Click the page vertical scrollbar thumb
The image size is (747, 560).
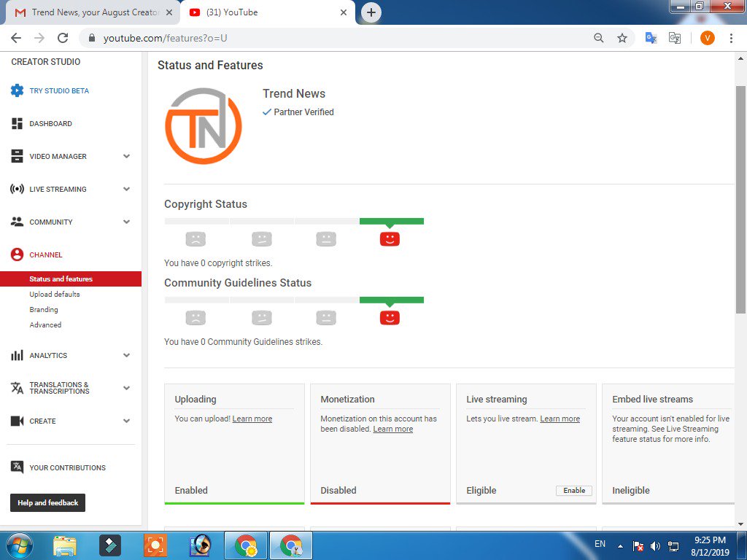(740, 200)
